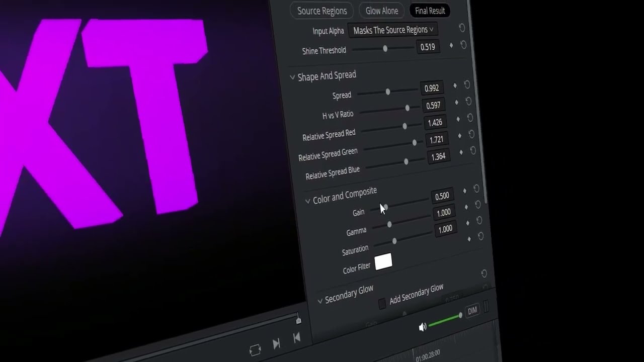
Task: Add keyframe for Color Filter
Action: [x=469, y=239]
